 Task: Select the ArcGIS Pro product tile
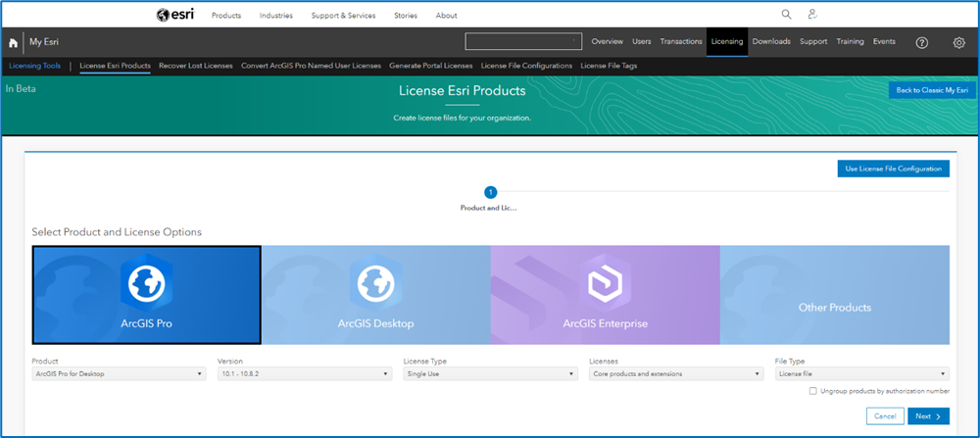click(147, 295)
